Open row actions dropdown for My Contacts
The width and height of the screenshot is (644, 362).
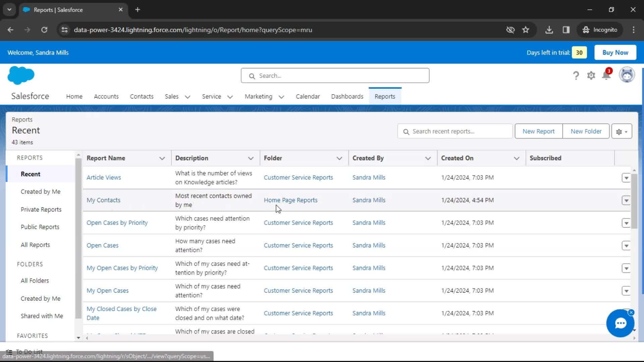(626, 200)
